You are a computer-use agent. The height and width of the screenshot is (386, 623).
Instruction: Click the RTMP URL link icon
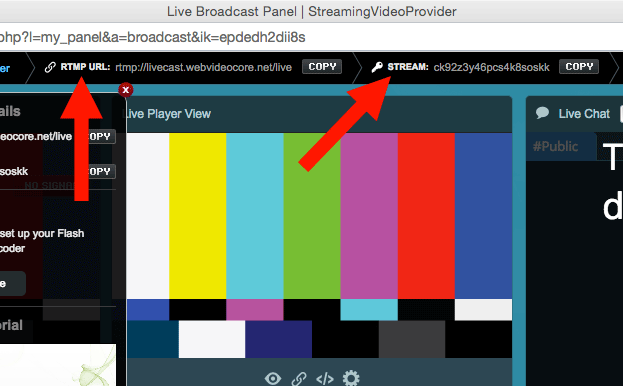pyautogui.click(x=50, y=67)
